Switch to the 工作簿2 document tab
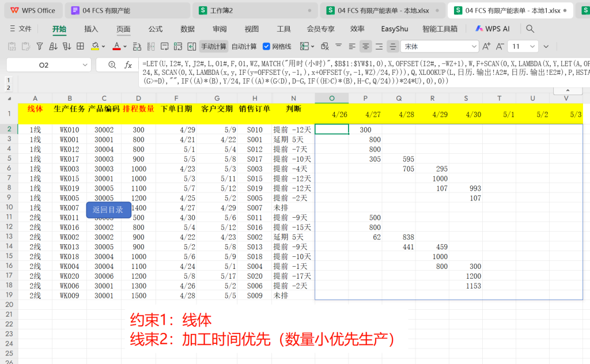Screen dimensions: 590x364 click(255, 10)
